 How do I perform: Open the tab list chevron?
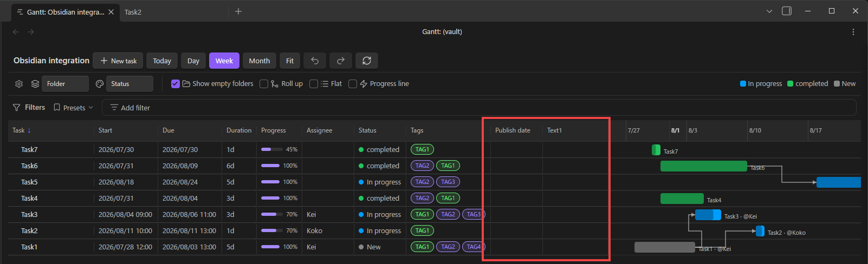(x=769, y=11)
